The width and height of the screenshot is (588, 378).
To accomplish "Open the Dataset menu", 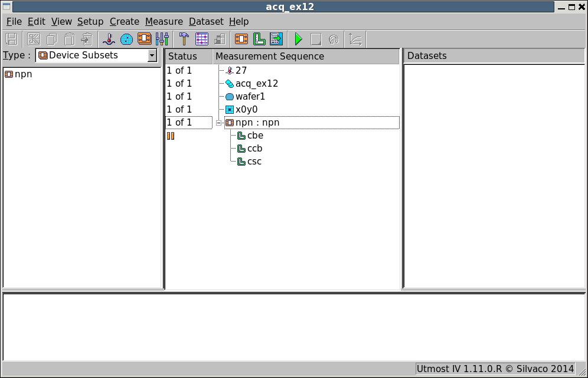I will [206, 22].
